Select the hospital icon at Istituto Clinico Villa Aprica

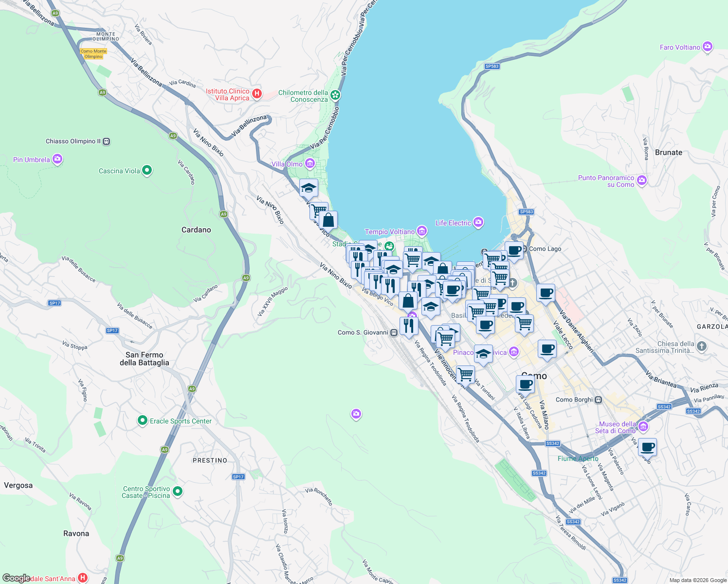[x=257, y=93]
